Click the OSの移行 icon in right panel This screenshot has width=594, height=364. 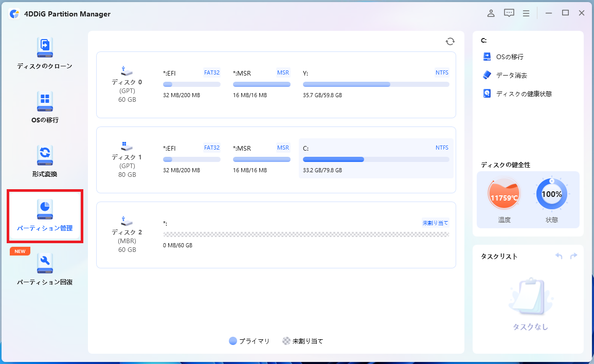pos(487,57)
